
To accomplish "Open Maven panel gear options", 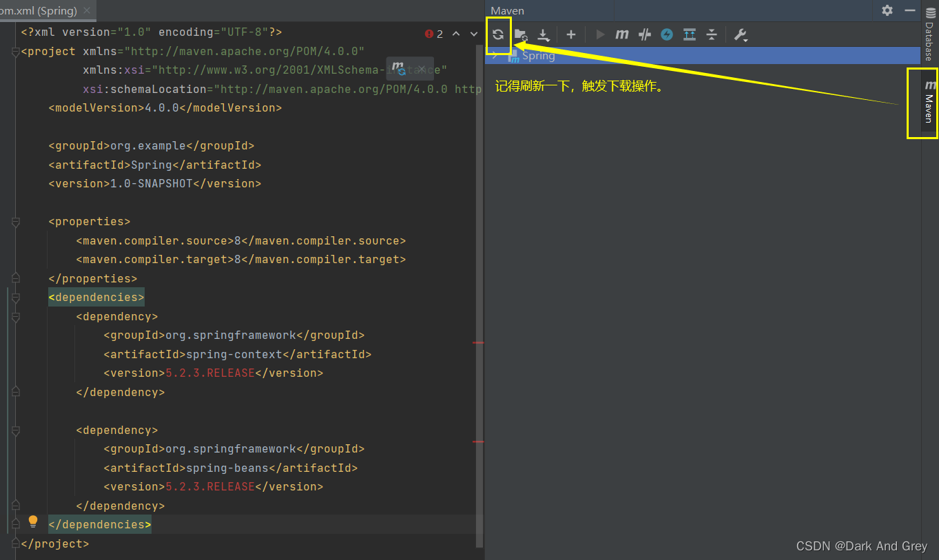I will [x=887, y=10].
